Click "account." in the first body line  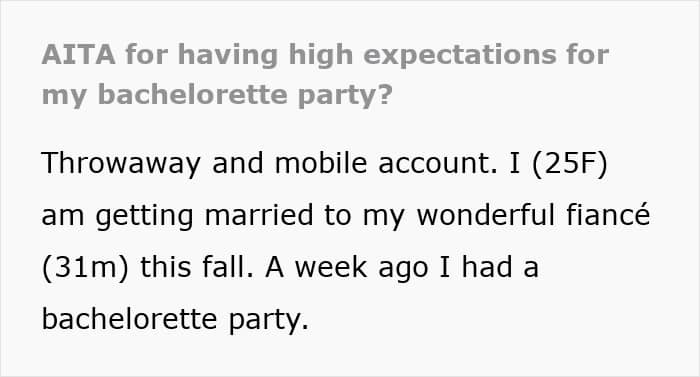click(x=438, y=164)
